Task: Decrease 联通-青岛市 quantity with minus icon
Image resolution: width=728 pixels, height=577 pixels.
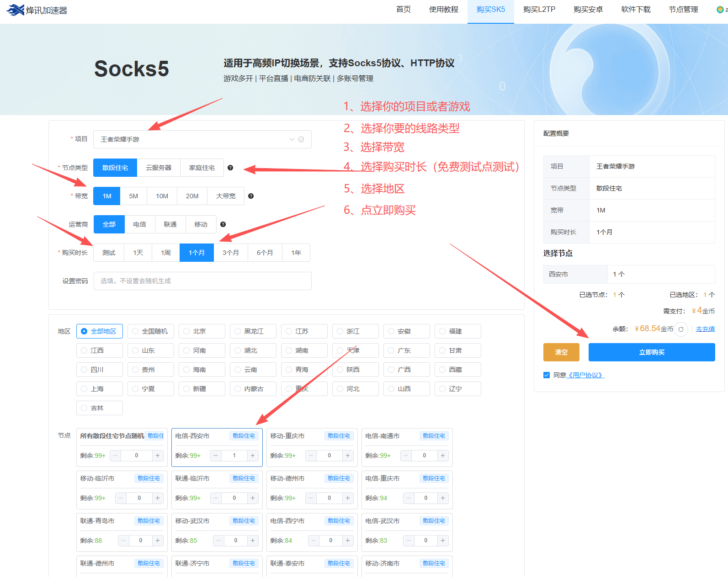Action: (x=123, y=540)
